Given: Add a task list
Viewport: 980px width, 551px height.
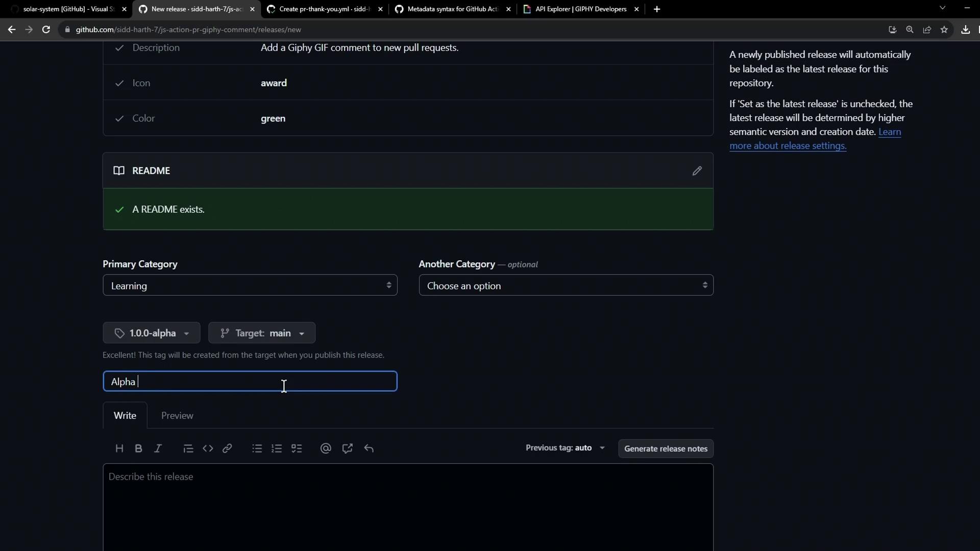Looking at the screenshot, I should (297, 448).
